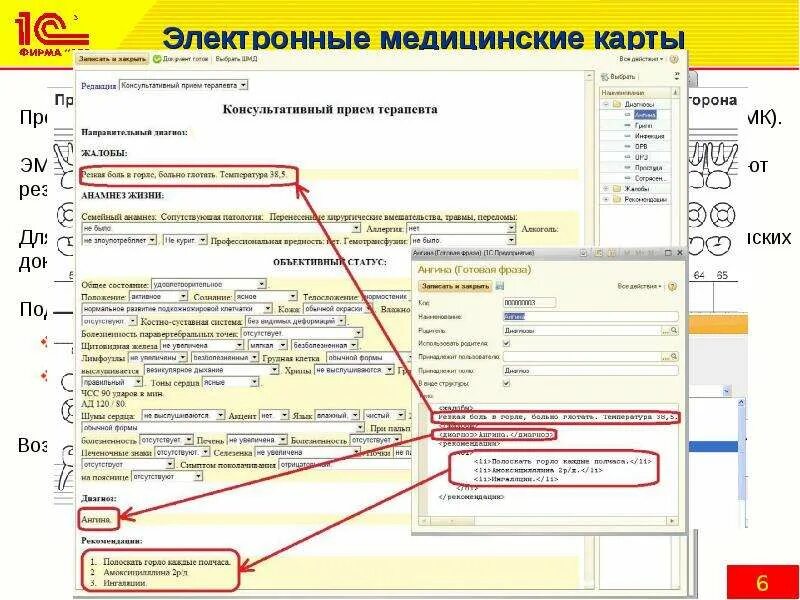Open the alcohol dropdown 'не злоупотребляет'
This screenshot has width=800, height=600.
click(152, 240)
